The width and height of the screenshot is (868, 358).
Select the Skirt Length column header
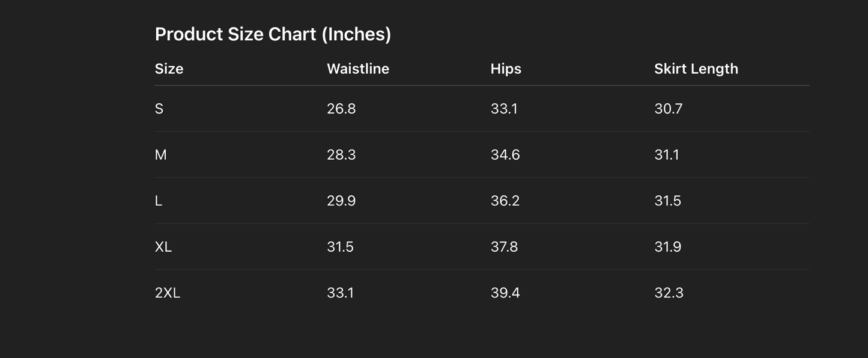[696, 69]
